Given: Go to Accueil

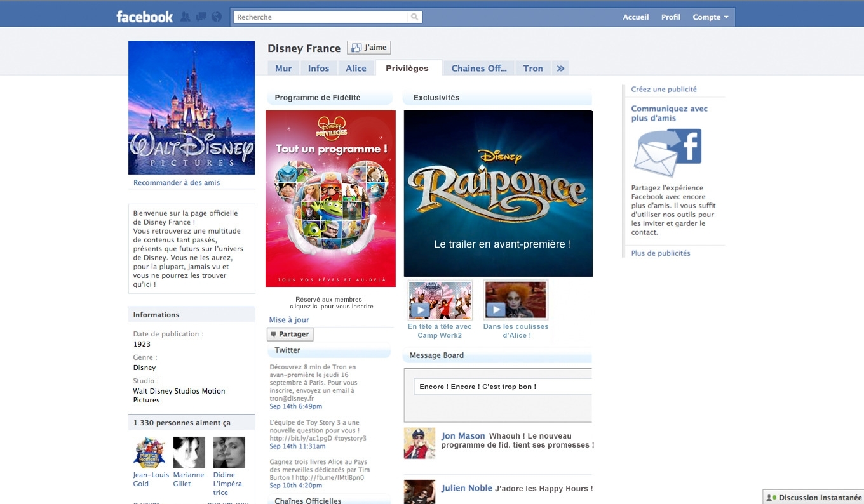Looking at the screenshot, I should pos(636,17).
